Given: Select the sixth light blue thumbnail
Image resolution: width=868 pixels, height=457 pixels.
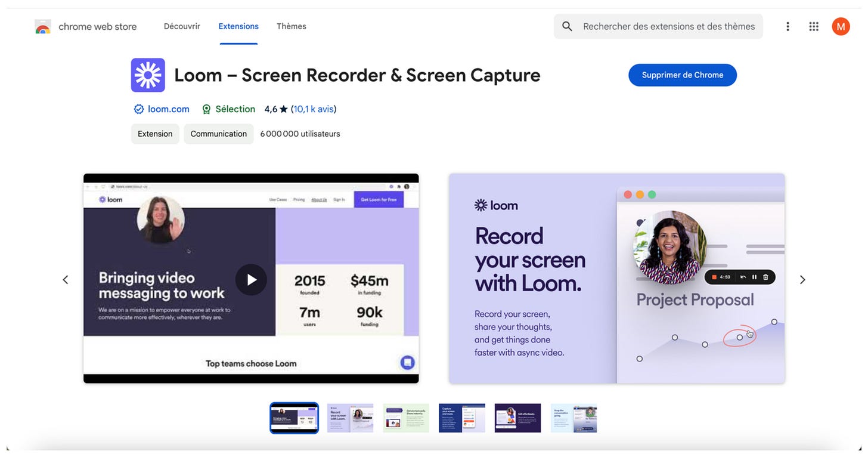Looking at the screenshot, I should 573,418.
